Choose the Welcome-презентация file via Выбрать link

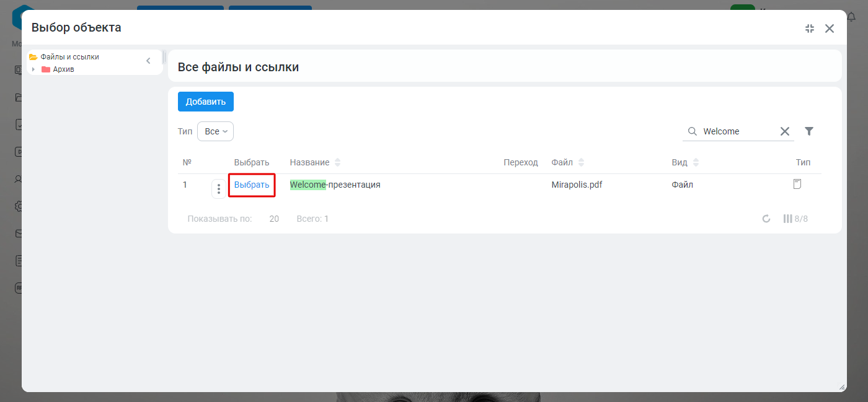point(252,185)
